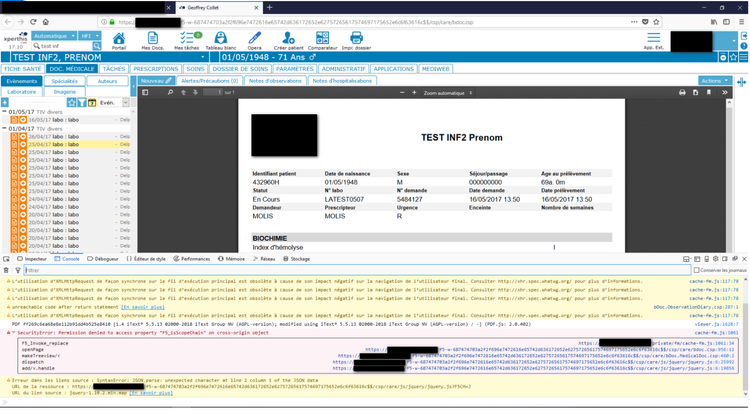
Task: Click the PDF viewer vertical scrollbar
Action: [x=729, y=176]
